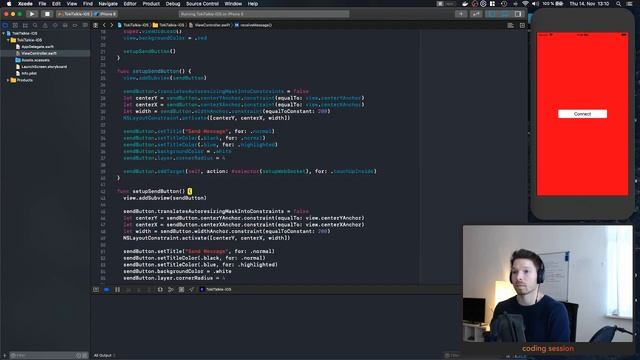Open the Navigate menu

tap(108, 4)
